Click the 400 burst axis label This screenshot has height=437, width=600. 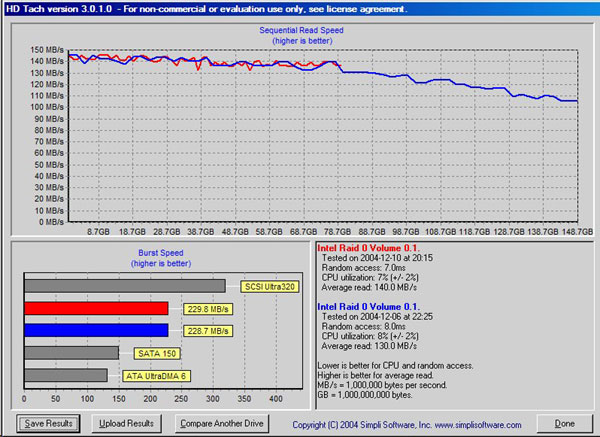276,399
